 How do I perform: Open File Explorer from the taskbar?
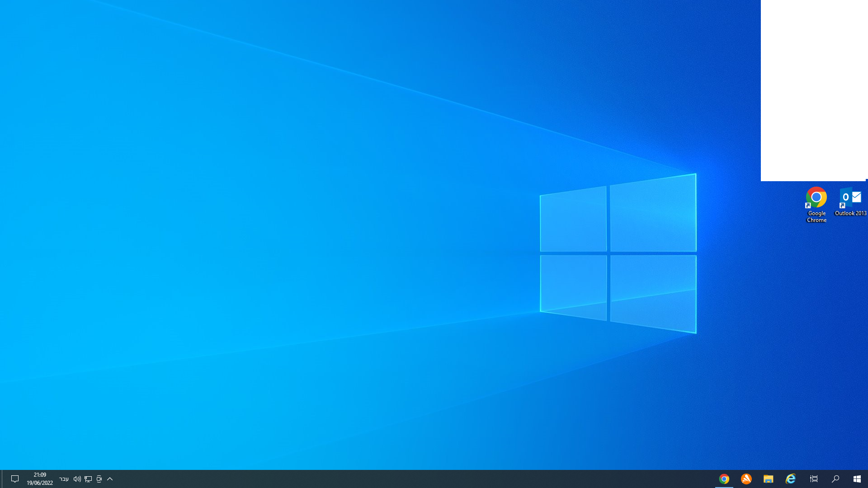pyautogui.click(x=768, y=479)
